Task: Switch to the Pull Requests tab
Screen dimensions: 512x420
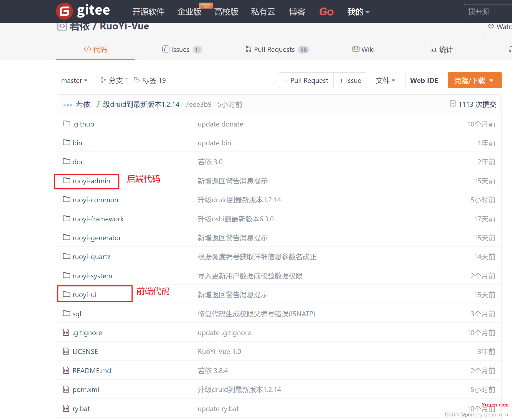Action: [277, 49]
